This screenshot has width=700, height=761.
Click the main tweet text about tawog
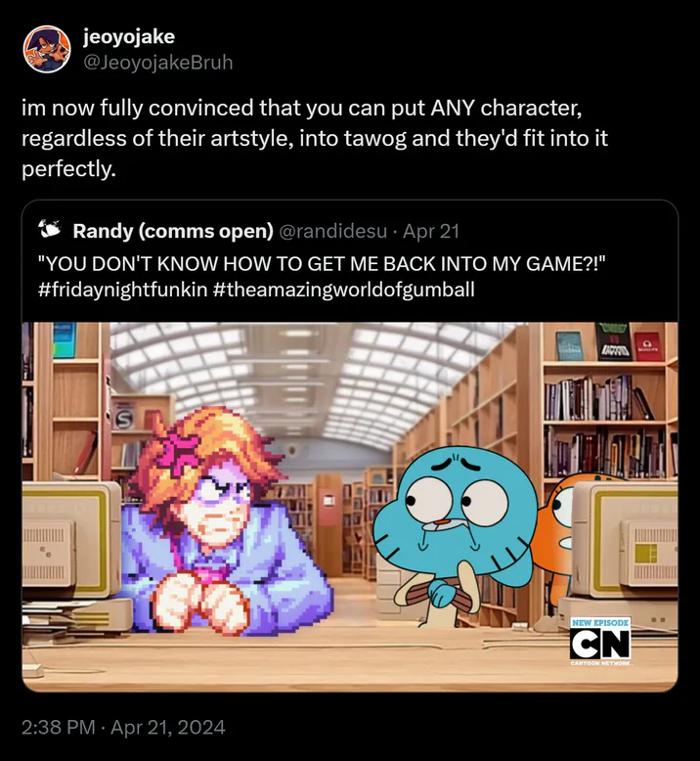(315, 138)
